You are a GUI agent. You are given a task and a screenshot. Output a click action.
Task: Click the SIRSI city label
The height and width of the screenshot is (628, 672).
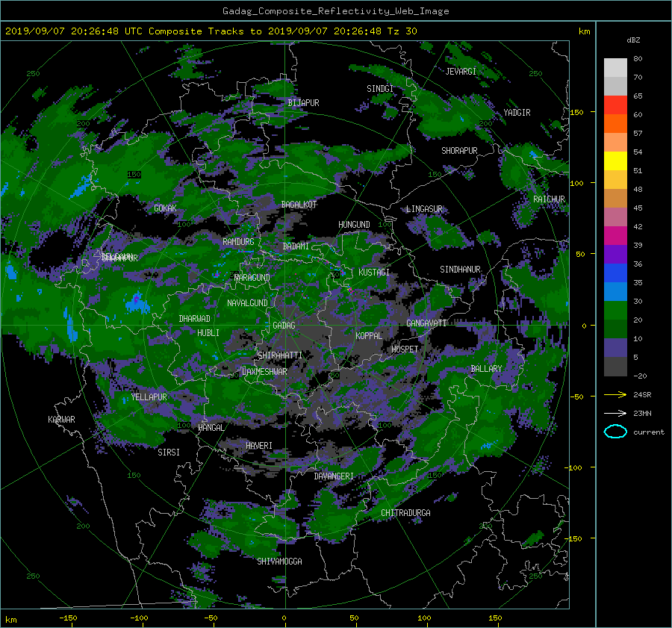pos(169,453)
